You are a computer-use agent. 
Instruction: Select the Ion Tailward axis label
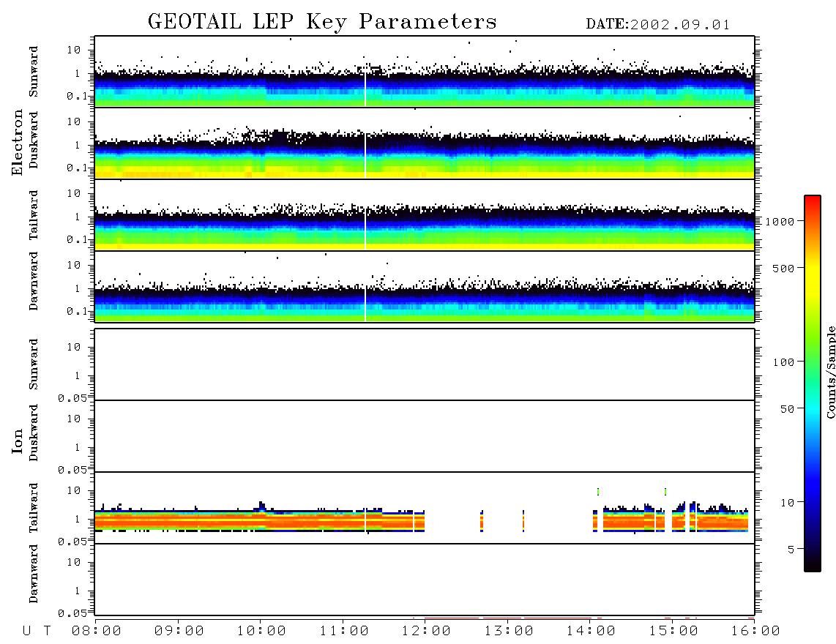tap(34, 508)
